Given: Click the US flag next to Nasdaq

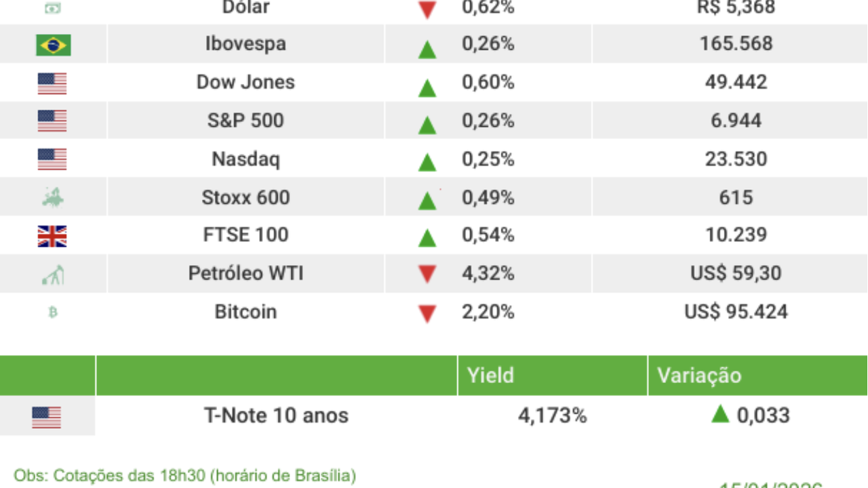Looking at the screenshot, I should tap(52, 160).
